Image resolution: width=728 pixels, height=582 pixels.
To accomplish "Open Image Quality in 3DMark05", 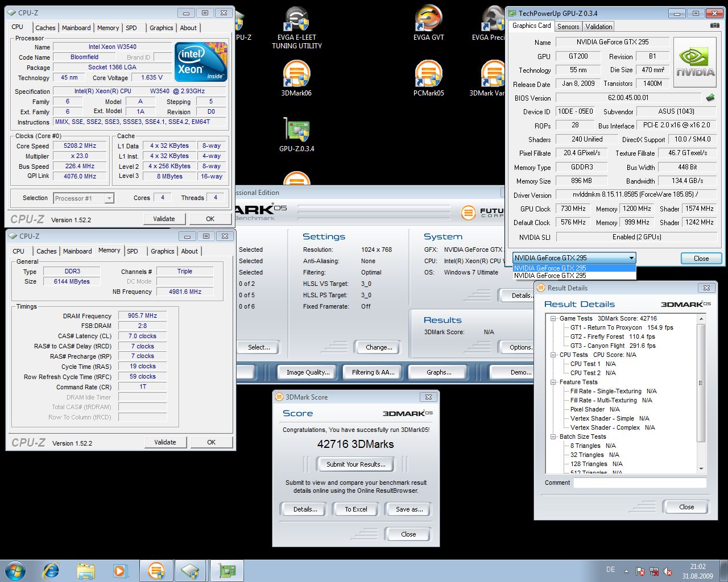I will click(x=308, y=372).
